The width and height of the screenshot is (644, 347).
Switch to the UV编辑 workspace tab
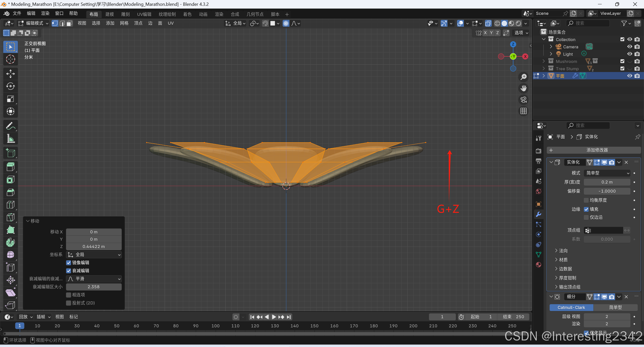coord(144,14)
